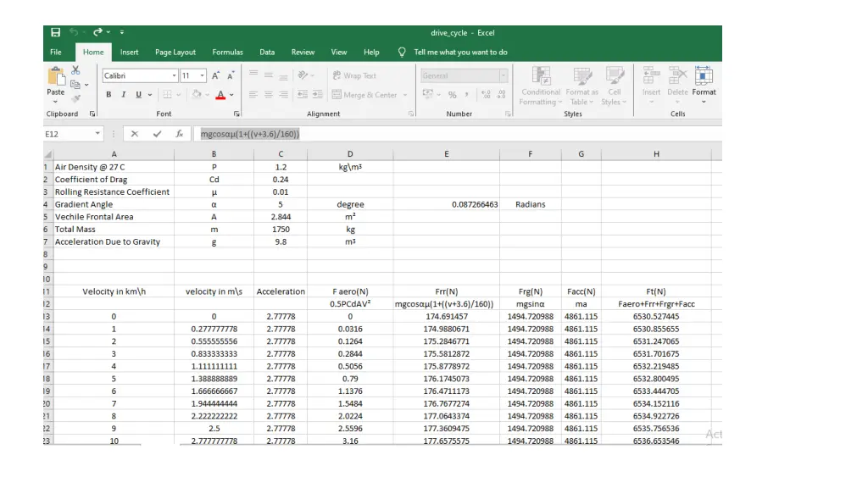
Task: Open the File tab
Action: (56, 52)
